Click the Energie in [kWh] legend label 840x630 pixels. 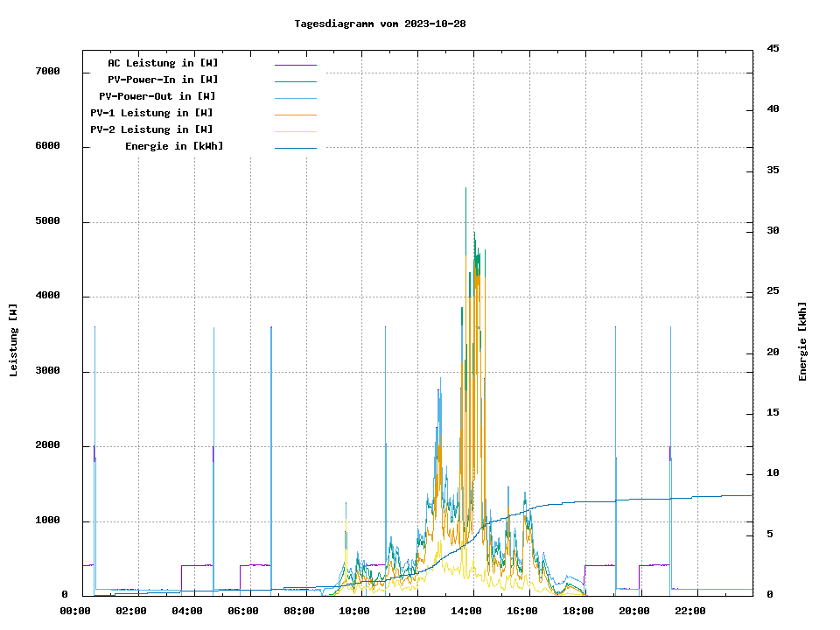(x=174, y=146)
